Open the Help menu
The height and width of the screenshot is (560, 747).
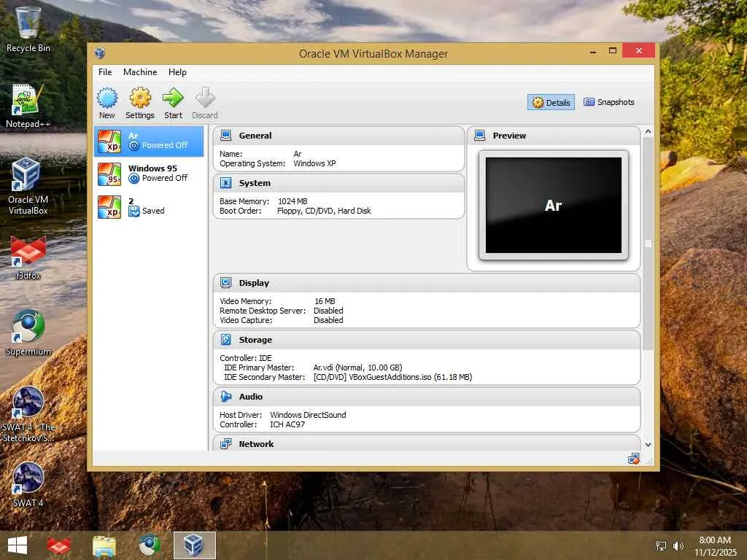(x=177, y=72)
